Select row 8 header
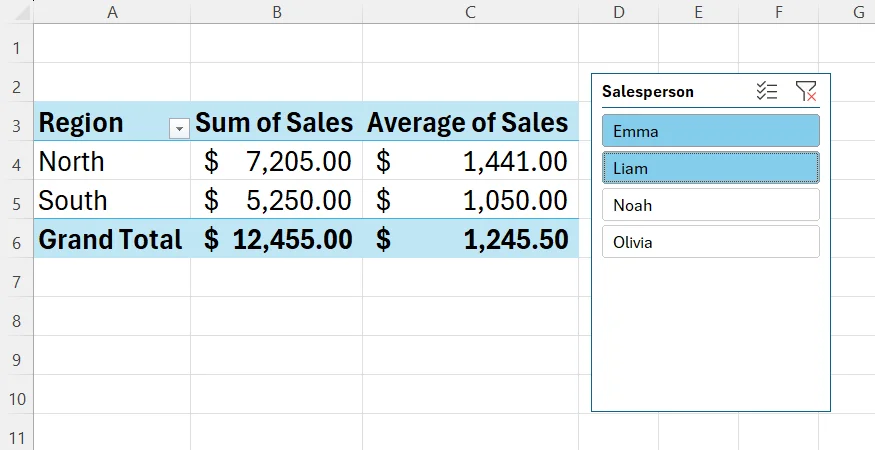Viewport: 875px width, 450px height. 17,316
